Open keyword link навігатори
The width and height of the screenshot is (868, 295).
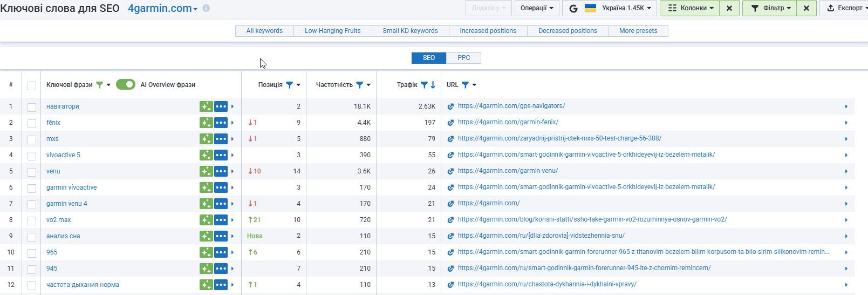[x=63, y=106]
